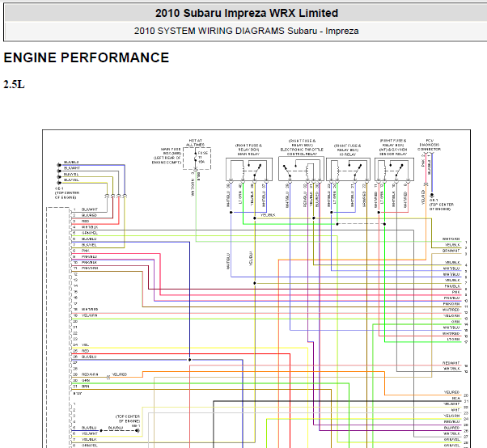Viewport: 487px width, 448px height.
Task: Click left connector pin 5 "GRN/YEL" label
Action: [90, 233]
